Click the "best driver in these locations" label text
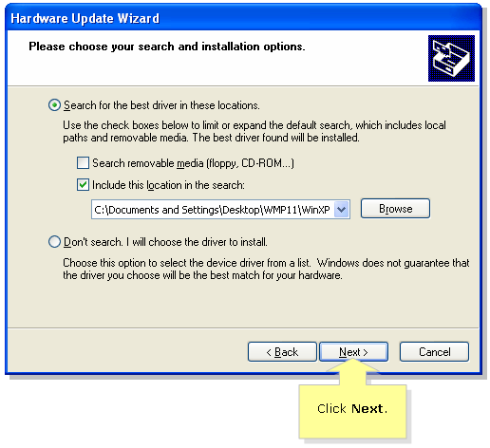490x448 pixels. click(x=195, y=105)
